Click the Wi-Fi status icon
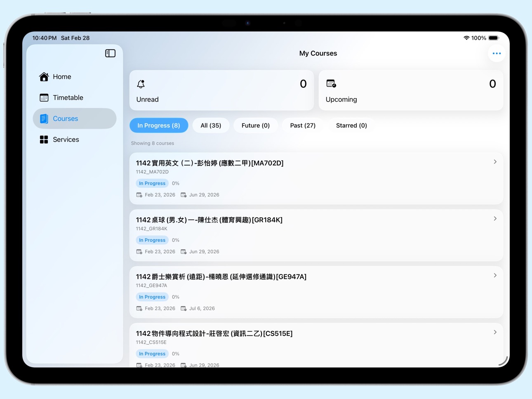This screenshot has width=532, height=399. point(466,38)
